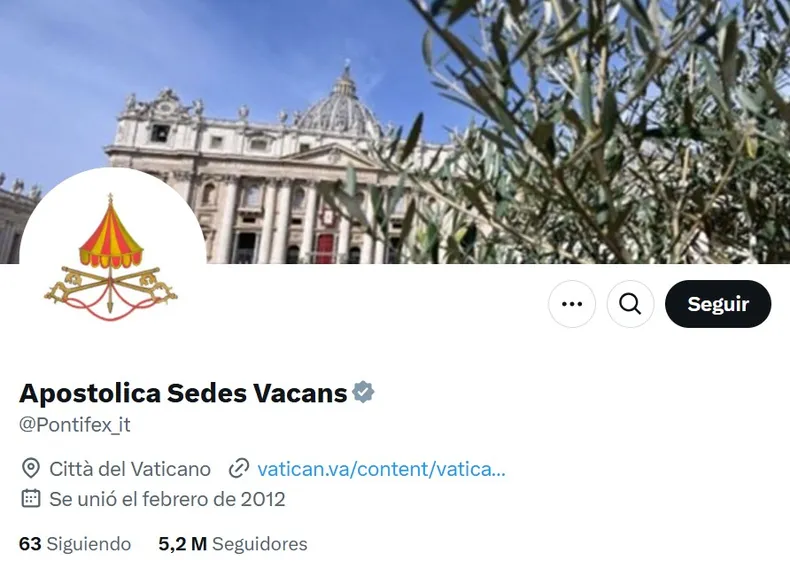Screen dimensions: 790x561
Task: Open the papal umbrella profile picture
Action: 112,261
